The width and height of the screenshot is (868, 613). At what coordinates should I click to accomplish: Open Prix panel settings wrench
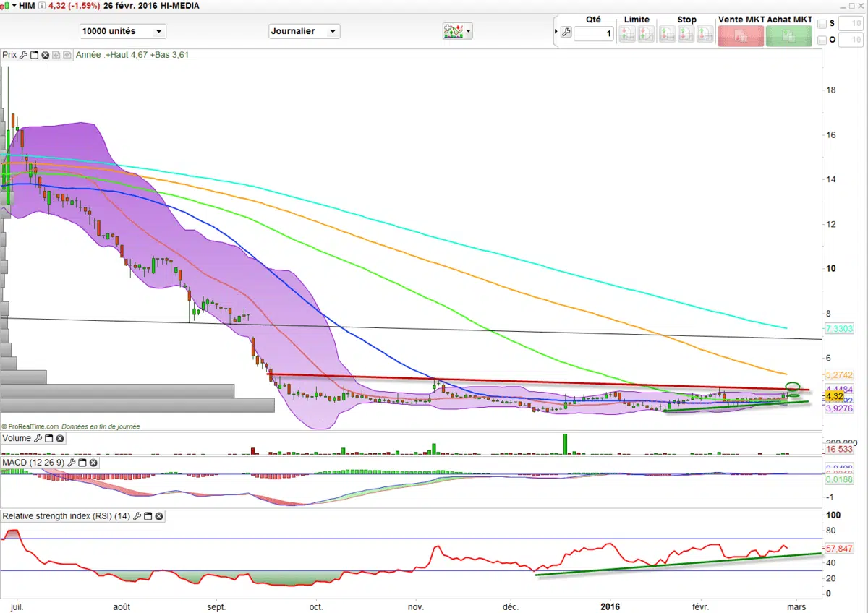coord(24,54)
